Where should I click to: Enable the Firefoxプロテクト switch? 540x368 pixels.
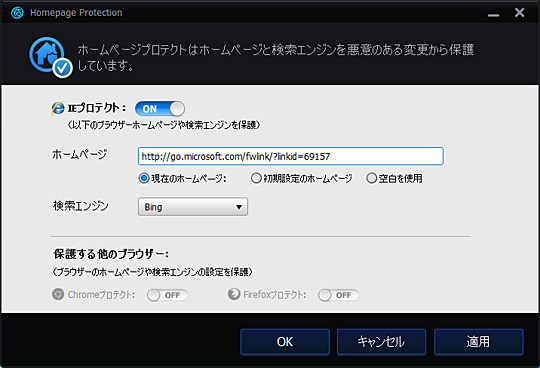(x=338, y=295)
